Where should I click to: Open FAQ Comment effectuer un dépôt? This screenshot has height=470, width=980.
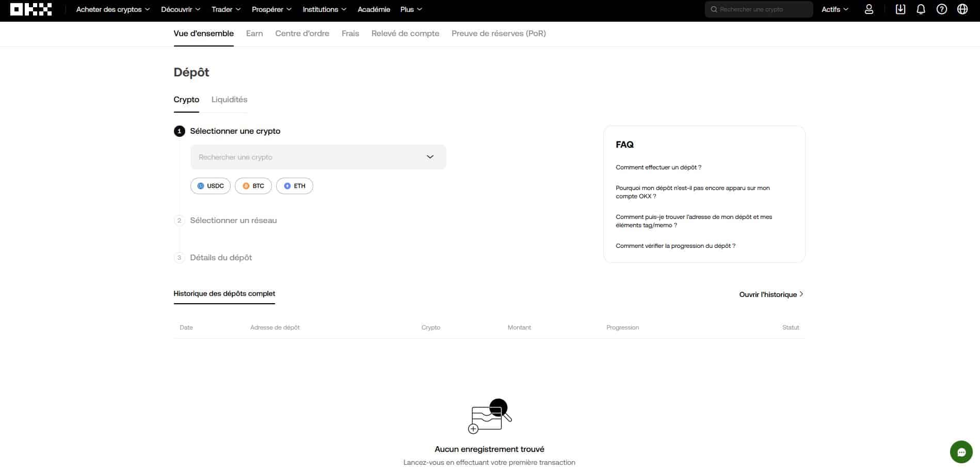(x=658, y=167)
